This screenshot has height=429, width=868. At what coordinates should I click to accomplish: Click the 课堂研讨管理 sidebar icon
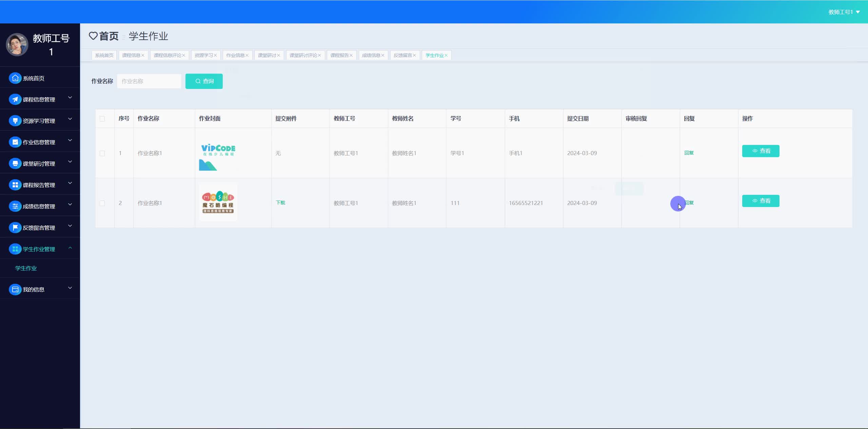click(15, 164)
